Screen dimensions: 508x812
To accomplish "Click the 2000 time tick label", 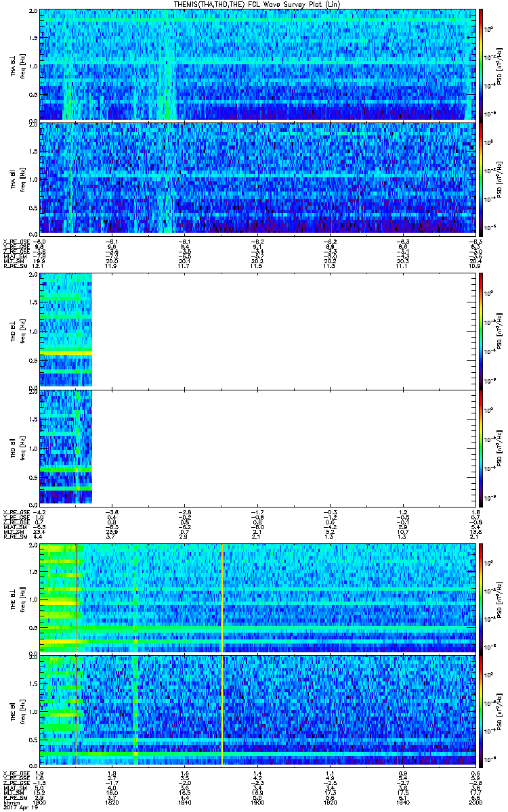I will coord(474,803).
